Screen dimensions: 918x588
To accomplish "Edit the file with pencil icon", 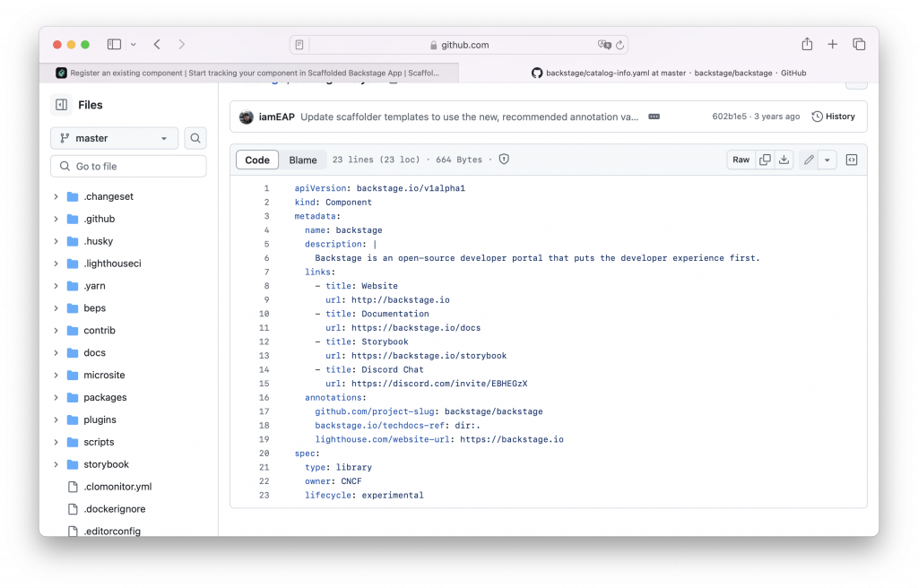I will click(x=809, y=160).
